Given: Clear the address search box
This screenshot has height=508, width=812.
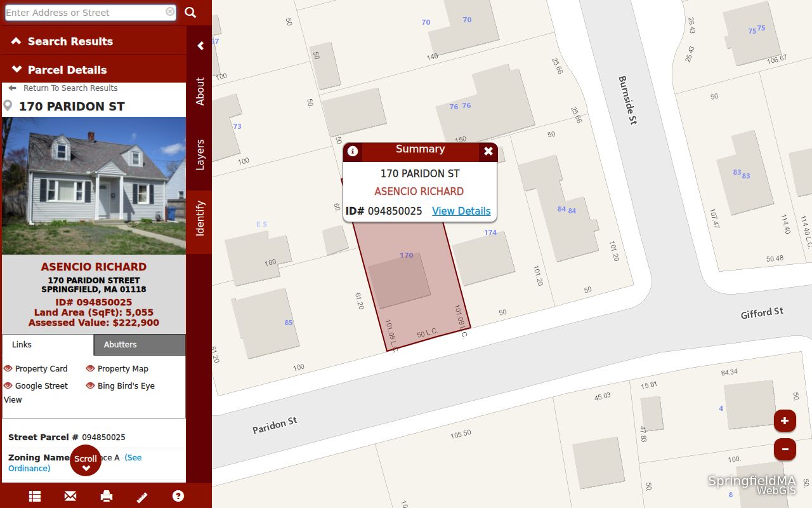Looking at the screenshot, I should (170, 12).
